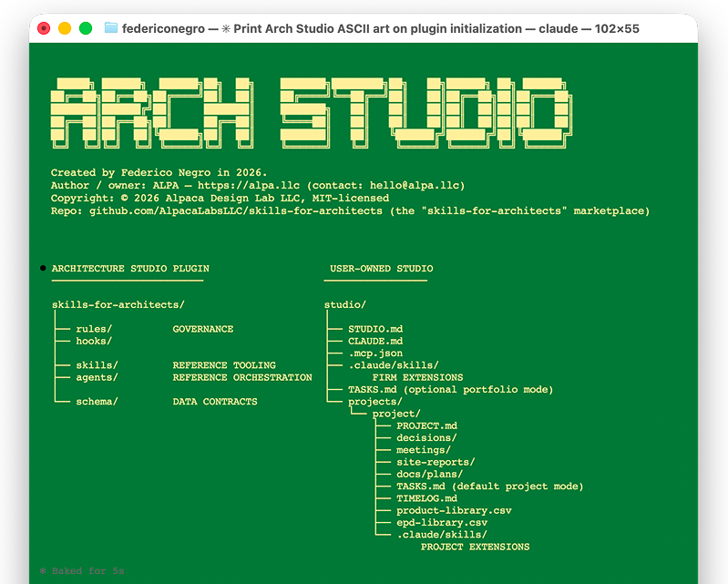Select '.claude/skills/' directly under studio/

(394, 365)
